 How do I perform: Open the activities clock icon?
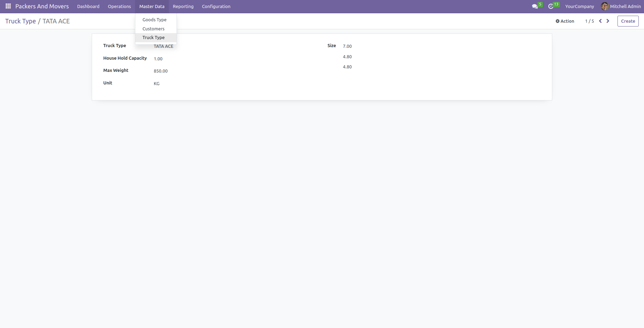point(551,6)
